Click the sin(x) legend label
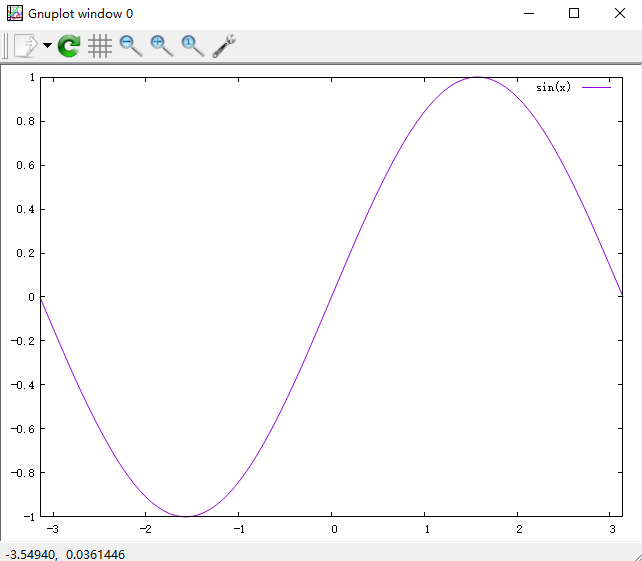 [x=553, y=88]
